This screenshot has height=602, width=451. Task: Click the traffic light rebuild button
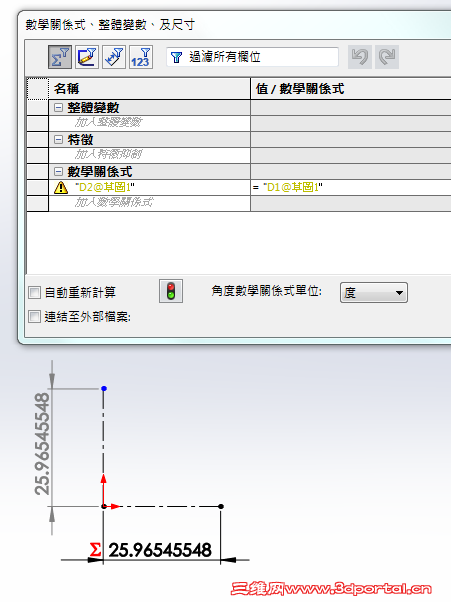tap(171, 291)
